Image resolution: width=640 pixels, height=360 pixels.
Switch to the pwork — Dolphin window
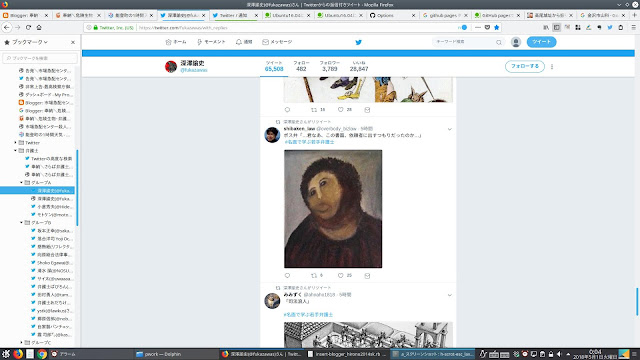pos(176,354)
